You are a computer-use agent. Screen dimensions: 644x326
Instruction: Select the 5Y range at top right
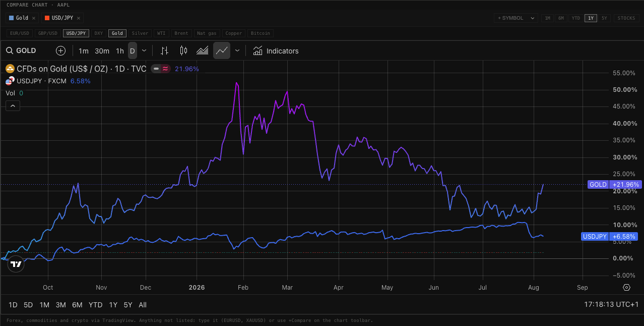coord(604,18)
